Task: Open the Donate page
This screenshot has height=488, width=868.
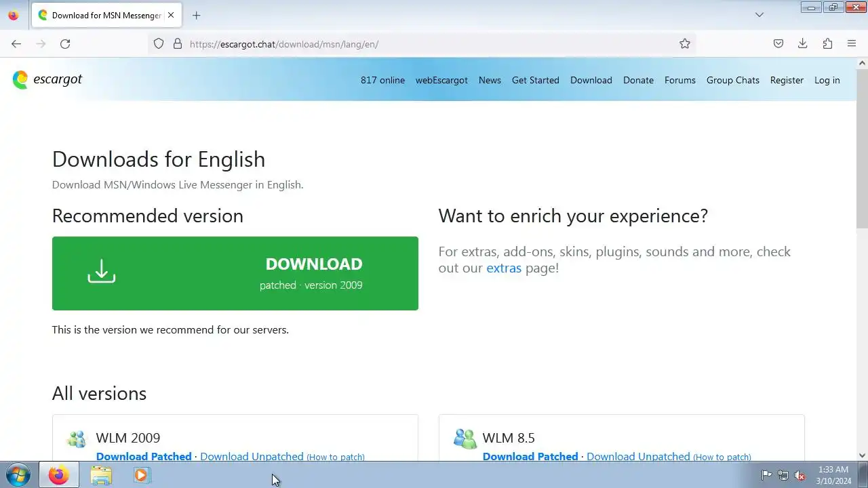Action: (638, 80)
